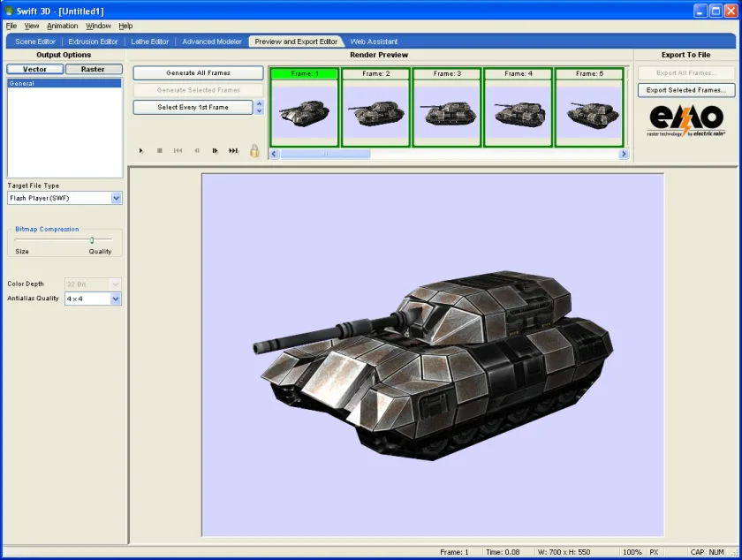
Task: Switch output options to Vector
Action: pyautogui.click(x=35, y=69)
